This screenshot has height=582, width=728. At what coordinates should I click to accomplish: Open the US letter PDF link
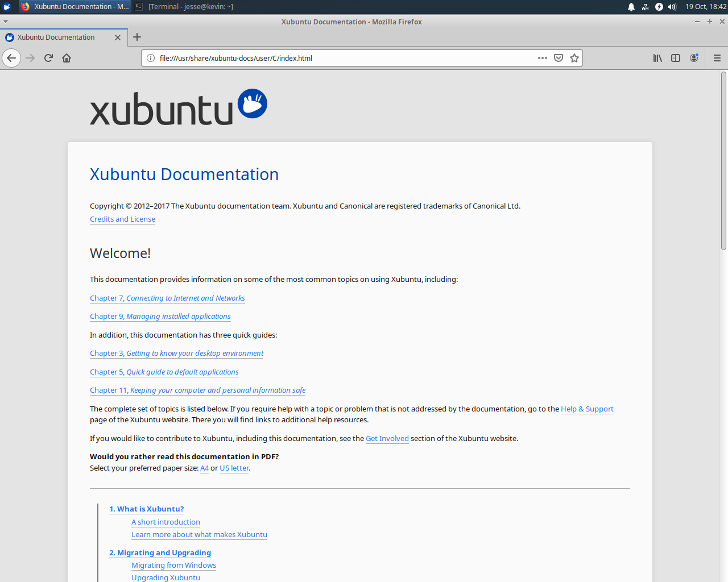tap(234, 468)
